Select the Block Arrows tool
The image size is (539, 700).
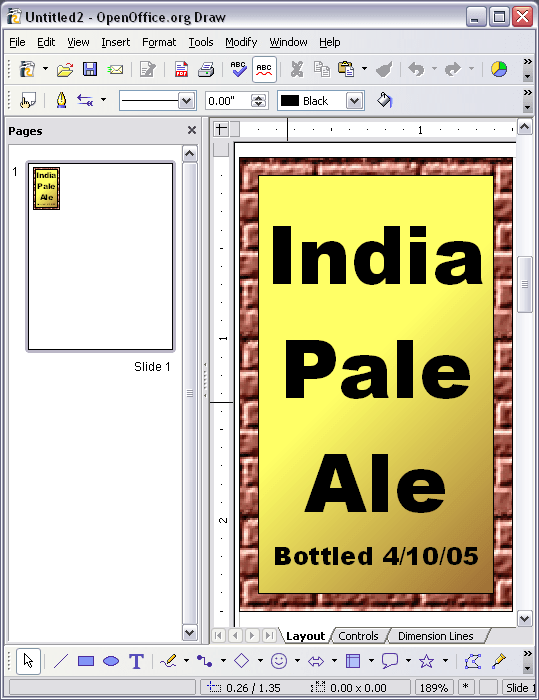316,661
